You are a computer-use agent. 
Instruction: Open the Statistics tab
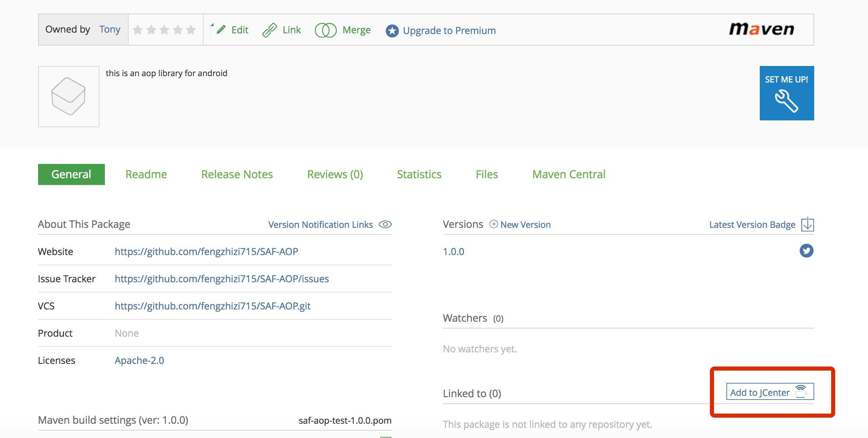(x=419, y=174)
